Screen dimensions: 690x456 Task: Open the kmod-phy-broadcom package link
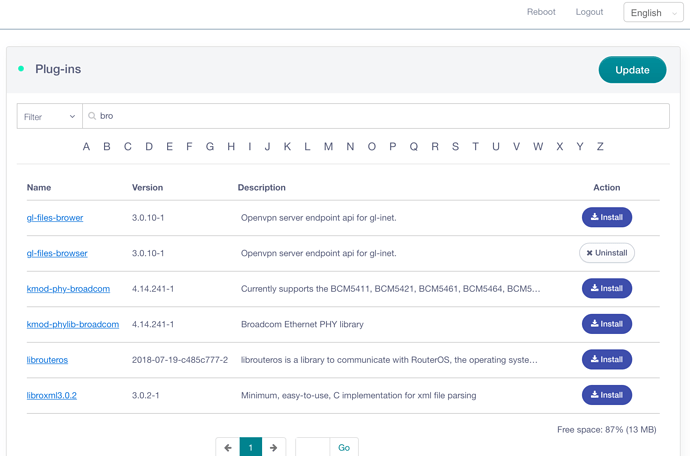(68, 289)
